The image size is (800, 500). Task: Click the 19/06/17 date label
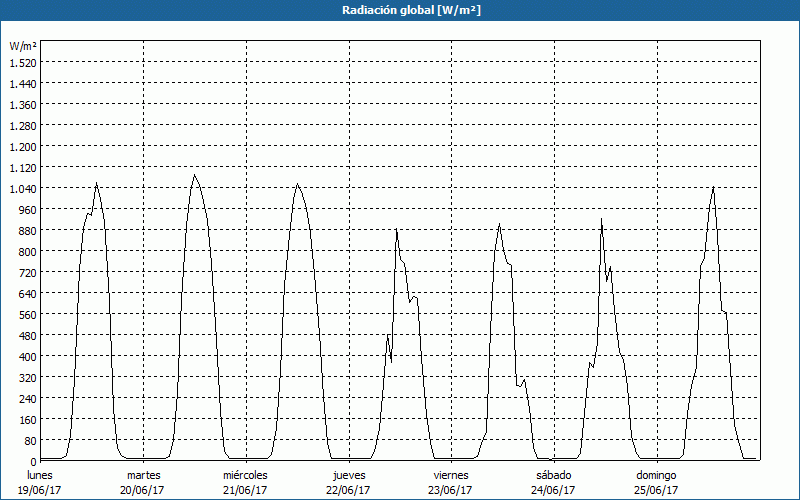40,489
